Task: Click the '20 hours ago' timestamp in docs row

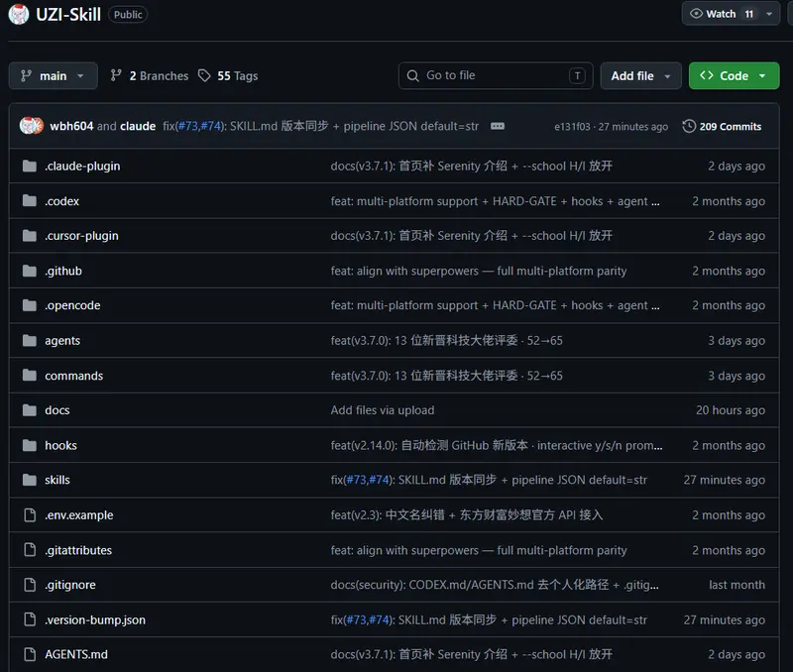Action: tap(731, 410)
